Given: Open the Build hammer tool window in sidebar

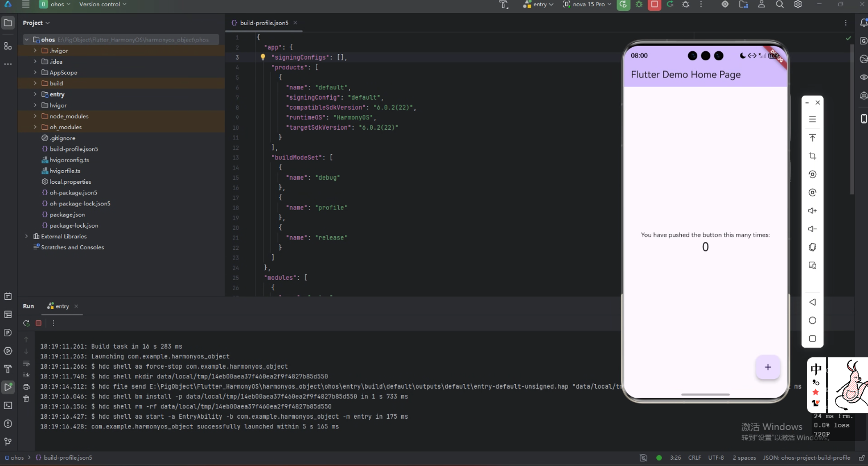Looking at the screenshot, I should pos(8,369).
